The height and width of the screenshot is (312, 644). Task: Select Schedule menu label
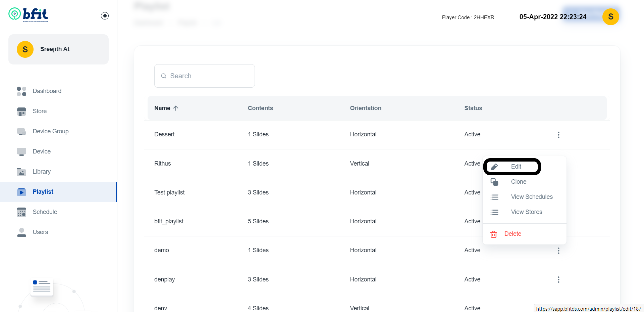pyautogui.click(x=45, y=212)
